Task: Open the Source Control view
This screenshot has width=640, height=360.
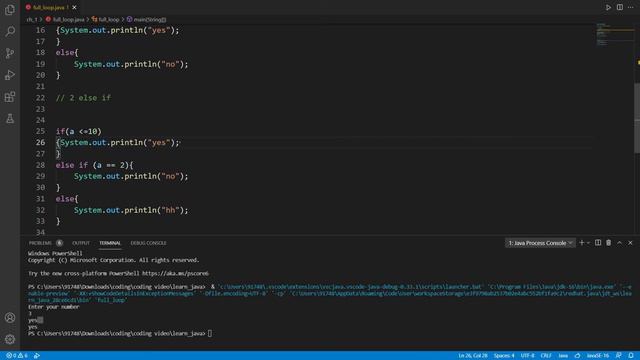Action: coord(10,53)
